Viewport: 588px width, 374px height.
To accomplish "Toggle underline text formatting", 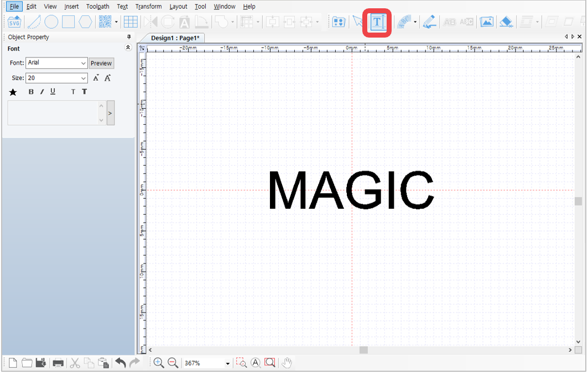I will coord(53,92).
